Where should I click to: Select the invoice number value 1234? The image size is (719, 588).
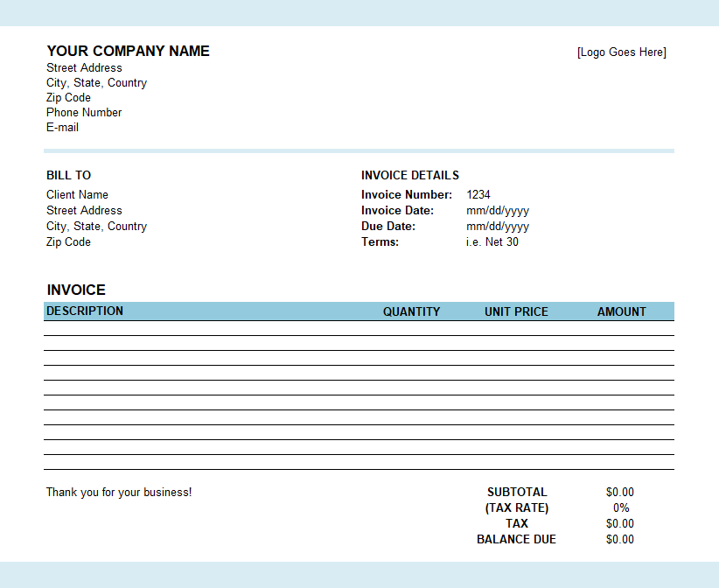point(478,194)
